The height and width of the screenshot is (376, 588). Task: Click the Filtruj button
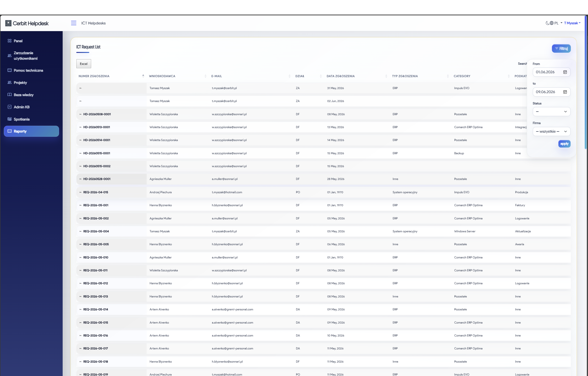pyautogui.click(x=561, y=48)
